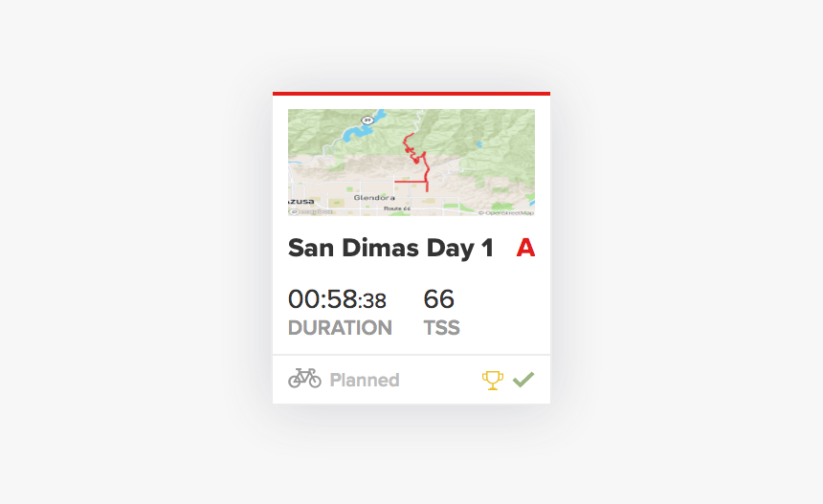This screenshot has width=823, height=504.
Task: Click the bicycle workout type icon
Action: [x=304, y=378]
